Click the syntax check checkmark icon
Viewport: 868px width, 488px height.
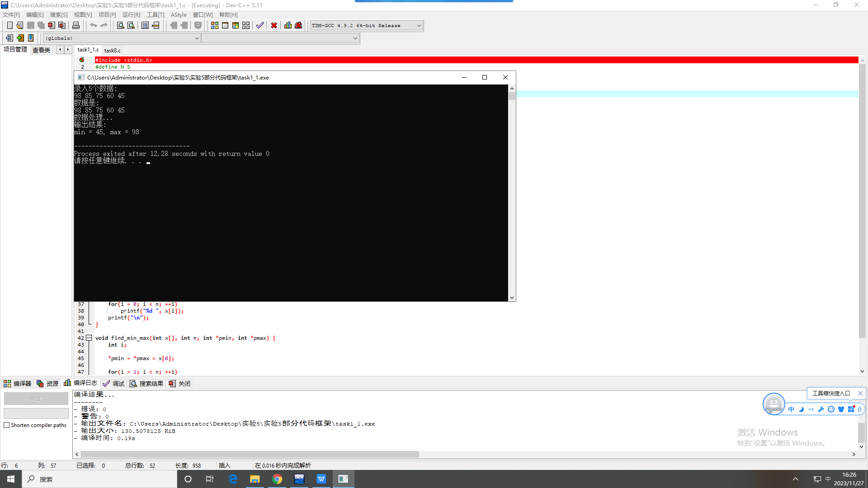tap(260, 25)
